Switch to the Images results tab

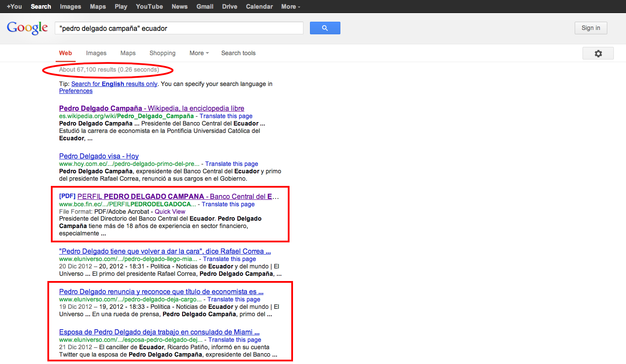pyautogui.click(x=96, y=53)
